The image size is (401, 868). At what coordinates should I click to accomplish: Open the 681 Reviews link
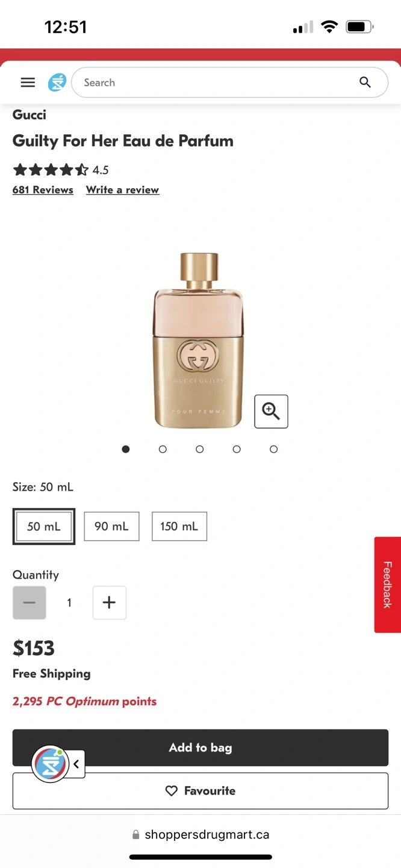[43, 190]
